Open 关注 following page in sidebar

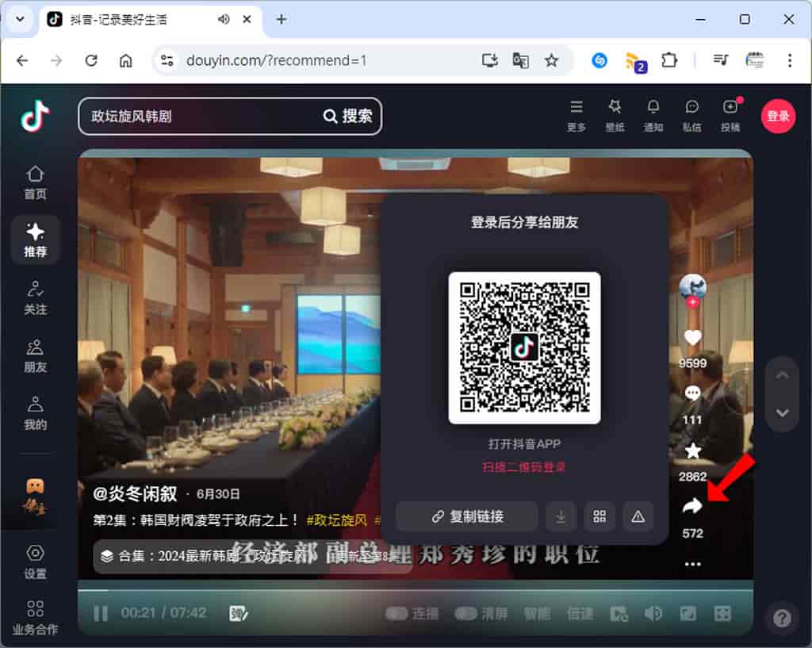(x=35, y=298)
